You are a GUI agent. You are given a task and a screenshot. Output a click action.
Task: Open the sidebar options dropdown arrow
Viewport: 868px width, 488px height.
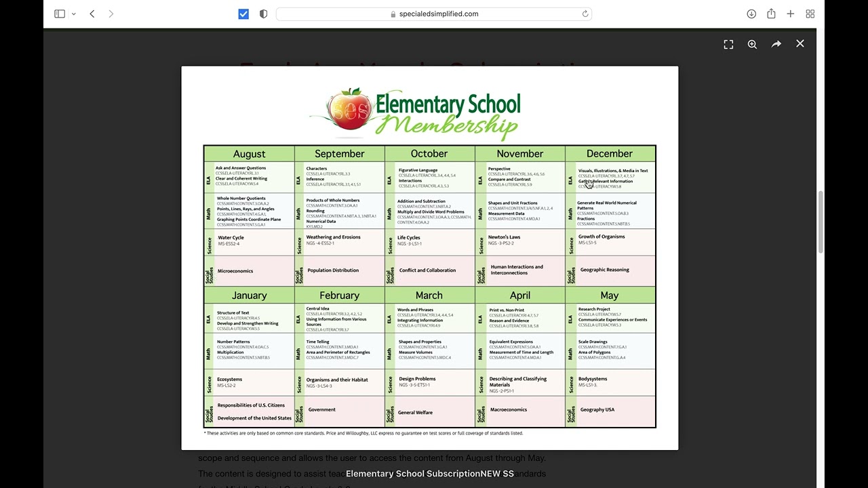[73, 14]
